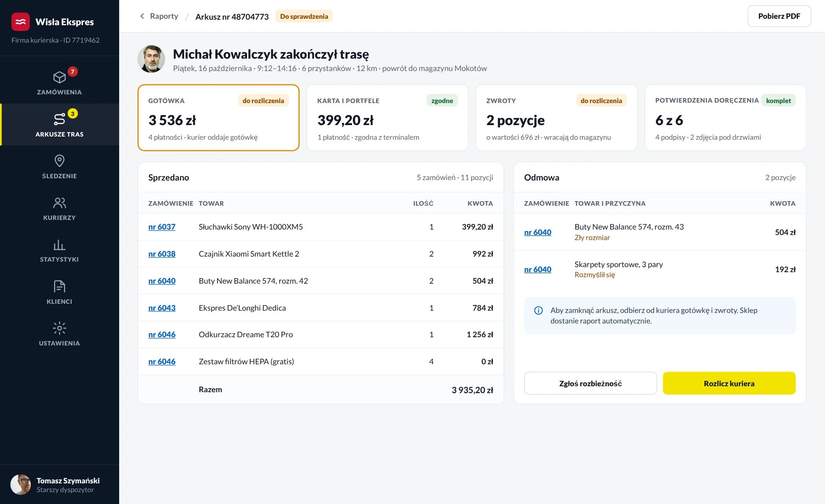This screenshot has height=504, width=825.
Task: Click the Arkusz nr 48704773 title
Action: pyautogui.click(x=232, y=16)
